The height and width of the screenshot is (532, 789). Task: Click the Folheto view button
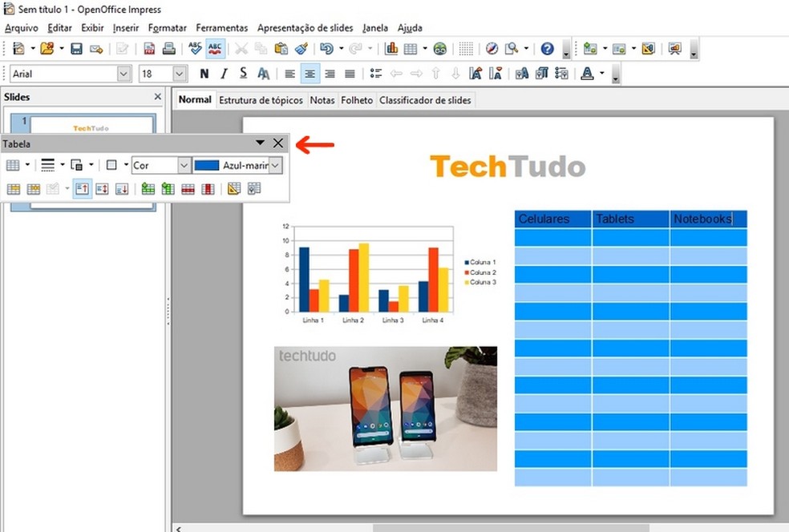(357, 99)
